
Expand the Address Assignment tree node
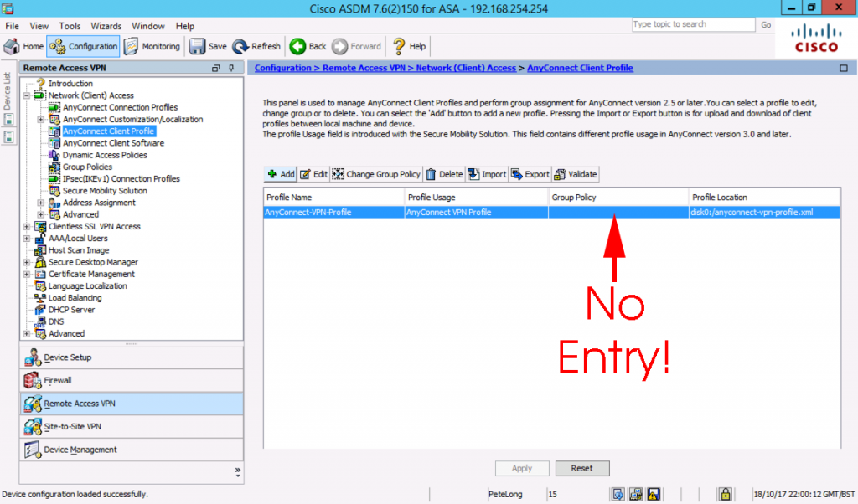click(x=40, y=202)
